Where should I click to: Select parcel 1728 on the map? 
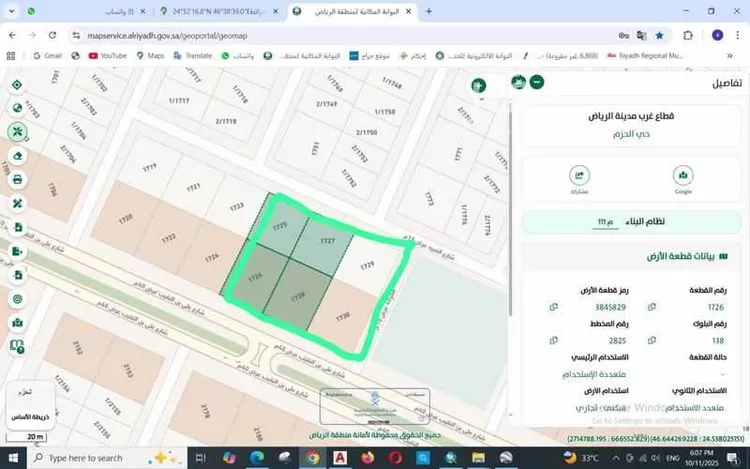(x=298, y=296)
